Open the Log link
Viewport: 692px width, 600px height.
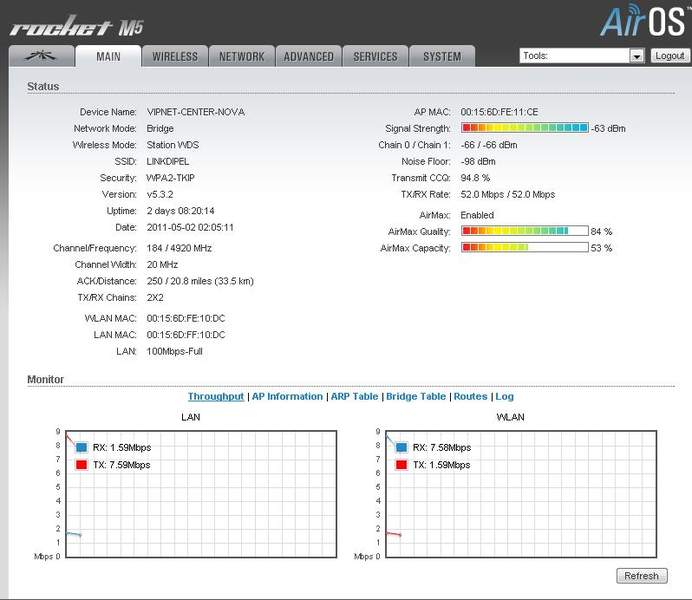pos(504,396)
